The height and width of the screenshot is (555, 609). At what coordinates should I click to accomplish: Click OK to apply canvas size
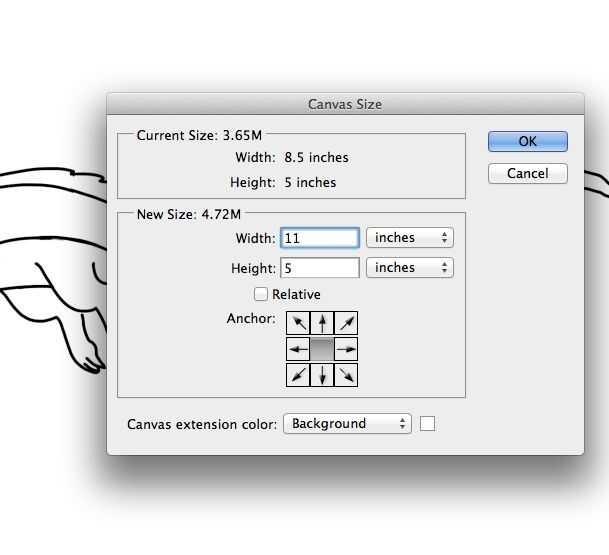point(527,142)
